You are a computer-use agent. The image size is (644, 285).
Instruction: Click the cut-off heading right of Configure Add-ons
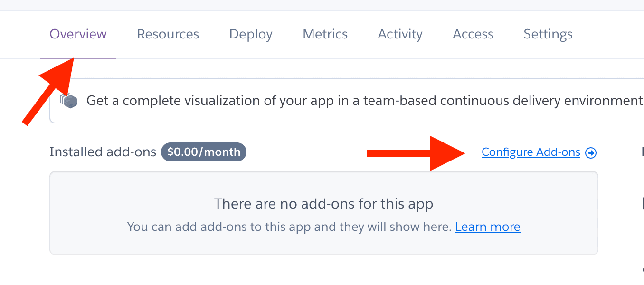coord(642,152)
